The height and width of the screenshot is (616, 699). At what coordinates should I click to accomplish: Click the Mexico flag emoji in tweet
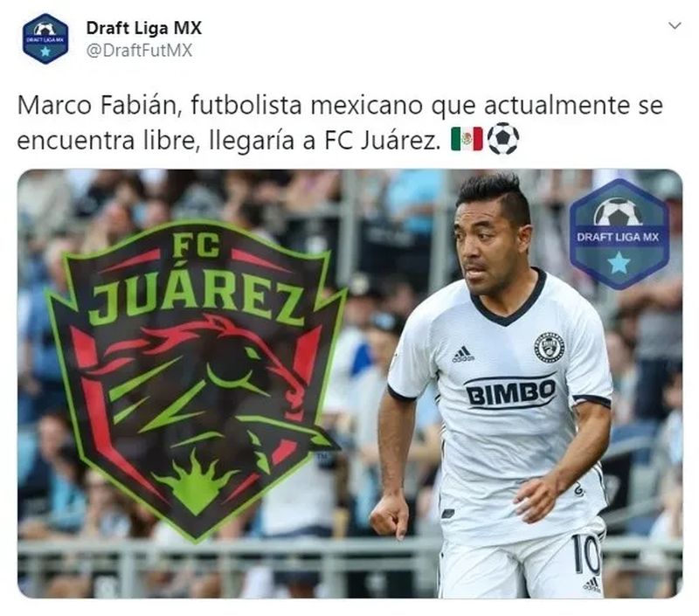coord(467,139)
